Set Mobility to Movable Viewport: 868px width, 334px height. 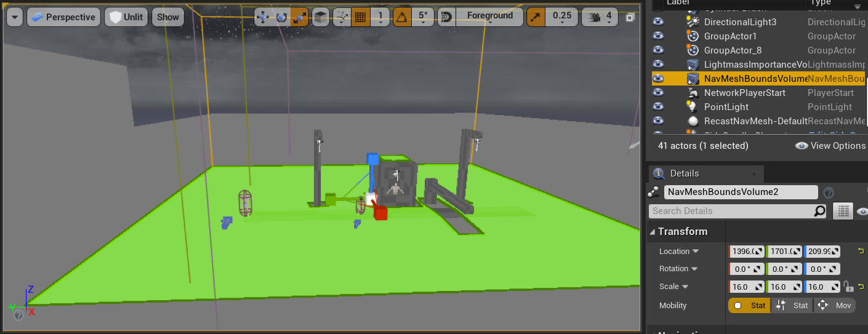pos(835,306)
